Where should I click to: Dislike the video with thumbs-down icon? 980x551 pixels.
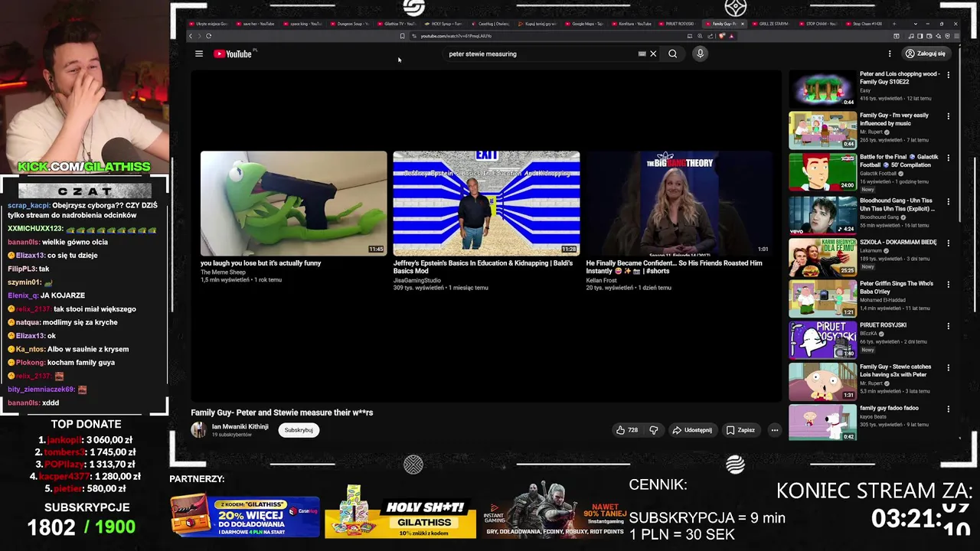[x=653, y=430]
